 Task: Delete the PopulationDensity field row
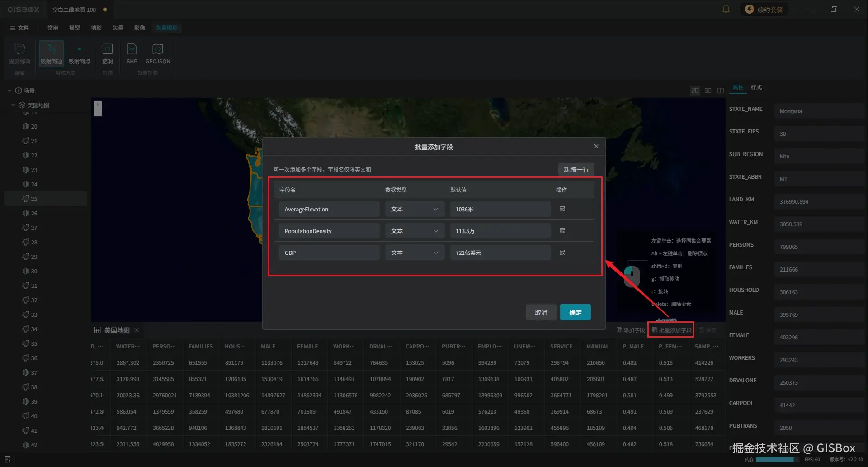pyautogui.click(x=562, y=231)
